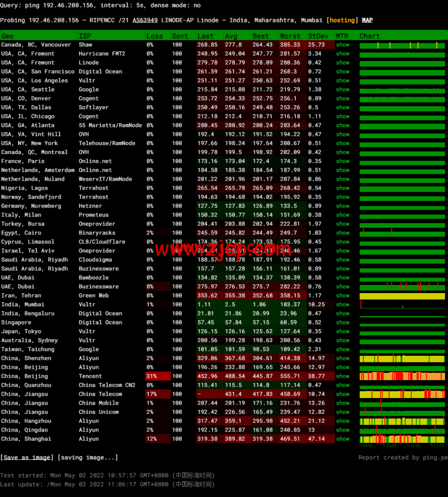Click the Vancouver Shaw latency chart
This screenshot has height=497, width=448.
click(x=402, y=45)
